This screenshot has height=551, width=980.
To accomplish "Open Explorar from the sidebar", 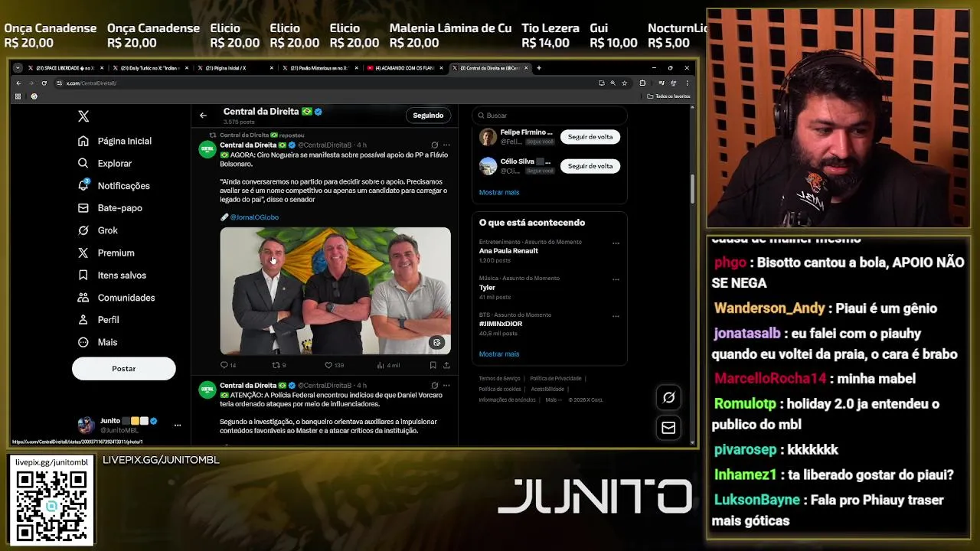I will pos(105,163).
